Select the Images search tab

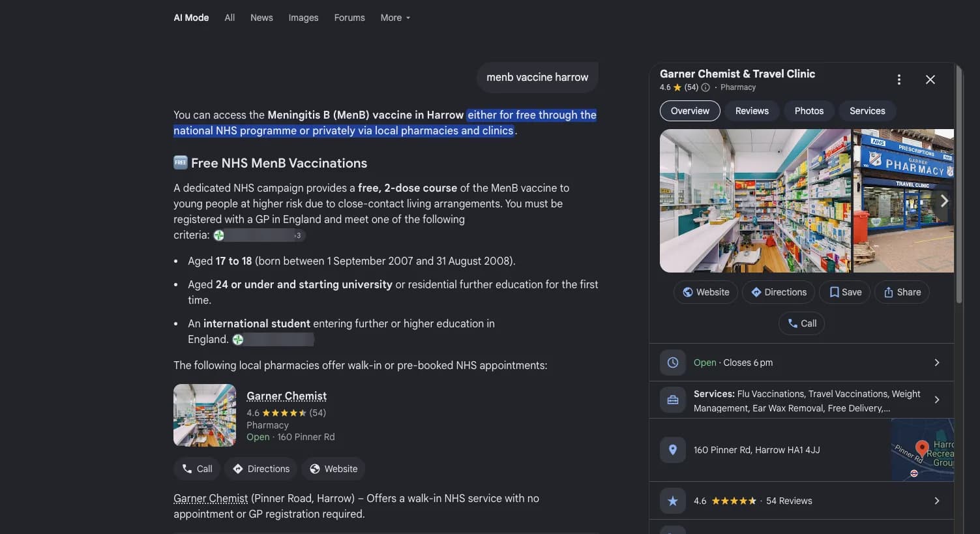pos(303,18)
